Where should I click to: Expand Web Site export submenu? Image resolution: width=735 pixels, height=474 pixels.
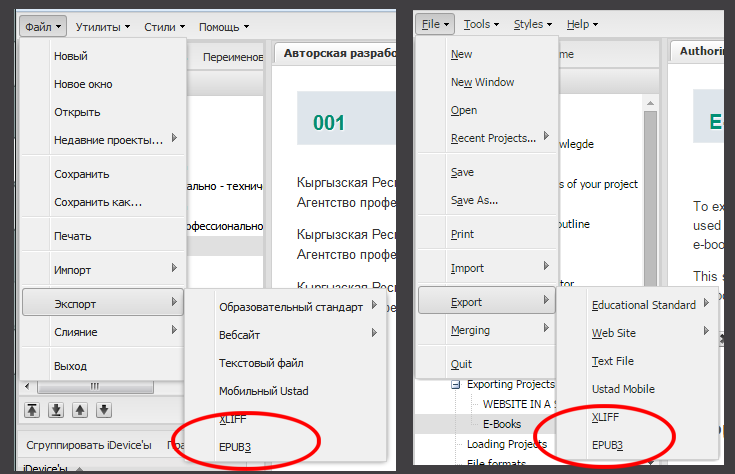click(x=638, y=333)
